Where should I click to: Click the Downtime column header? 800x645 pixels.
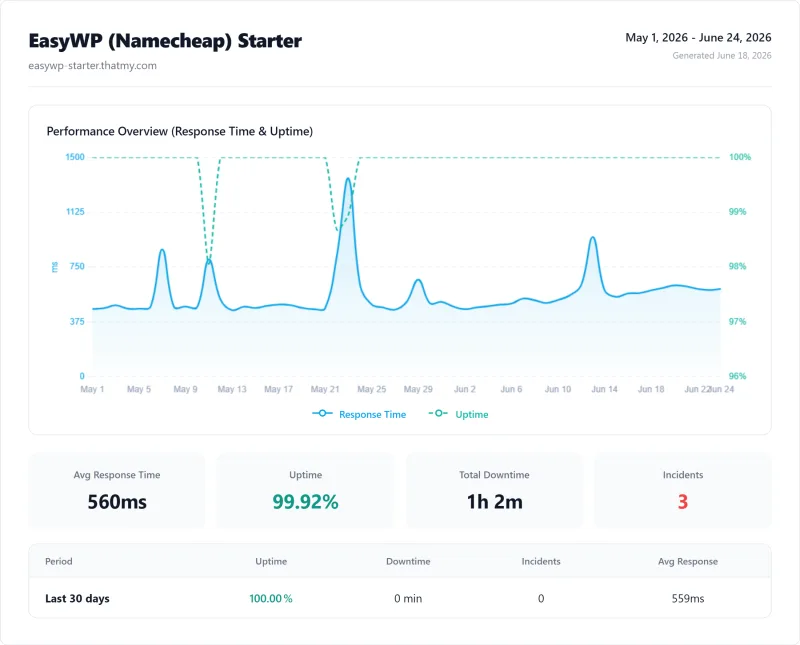coord(408,561)
